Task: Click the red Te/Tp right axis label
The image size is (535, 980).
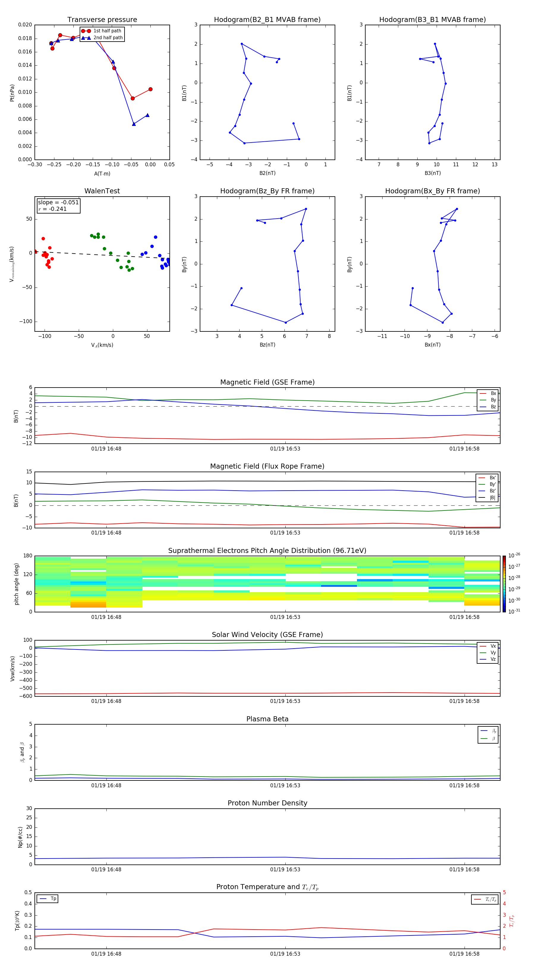Action: pyautogui.click(x=512, y=921)
